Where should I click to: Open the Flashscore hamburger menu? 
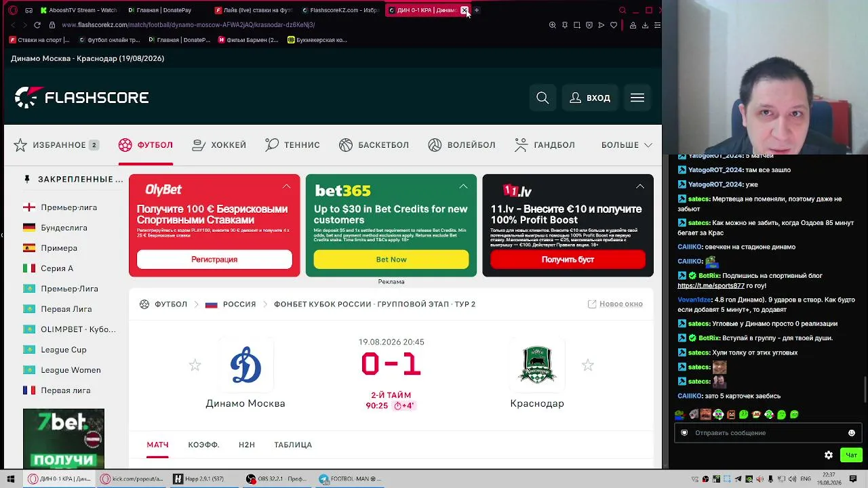tap(637, 98)
